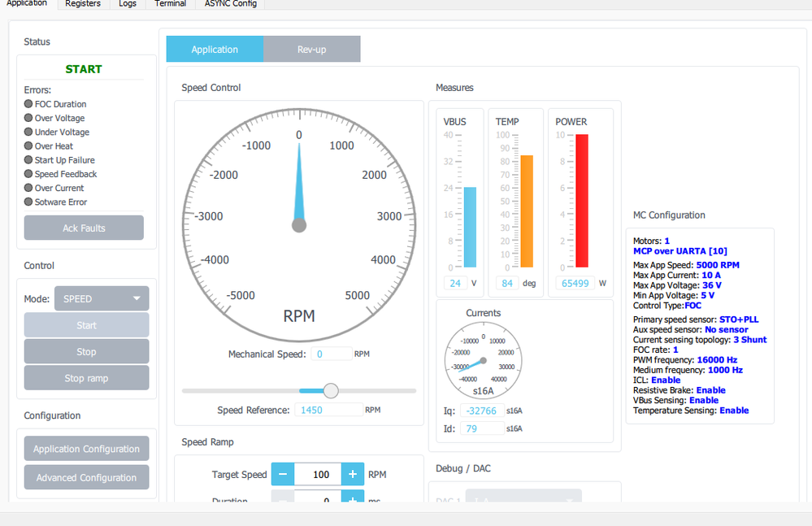This screenshot has width=812, height=526.
Task: Click the blue VBUS level bar
Action: (471, 228)
